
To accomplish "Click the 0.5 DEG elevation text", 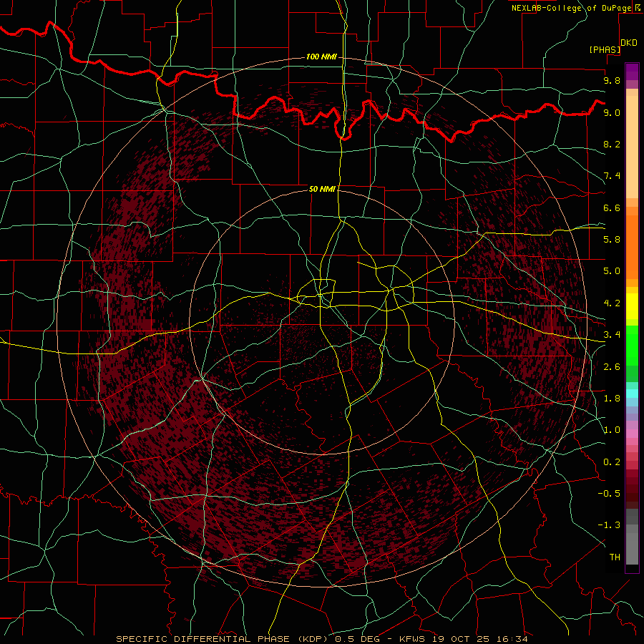I will [x=358, y=639].
